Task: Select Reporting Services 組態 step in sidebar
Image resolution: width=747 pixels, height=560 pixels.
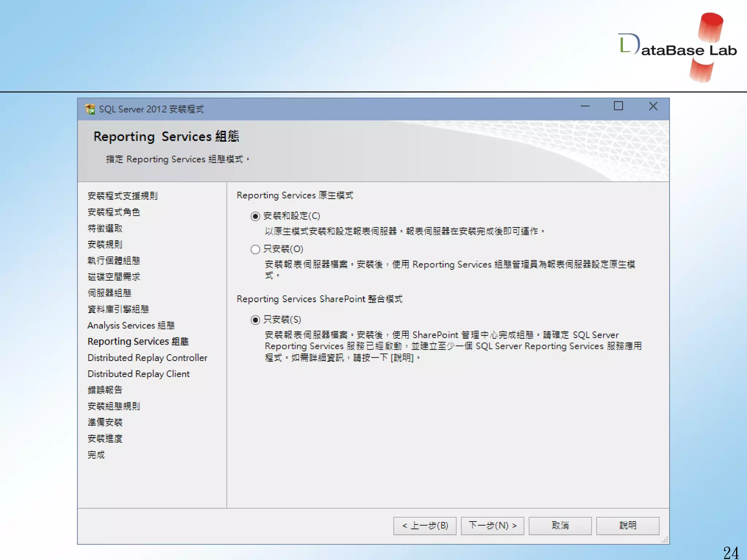Action: (x=138, y=342)
